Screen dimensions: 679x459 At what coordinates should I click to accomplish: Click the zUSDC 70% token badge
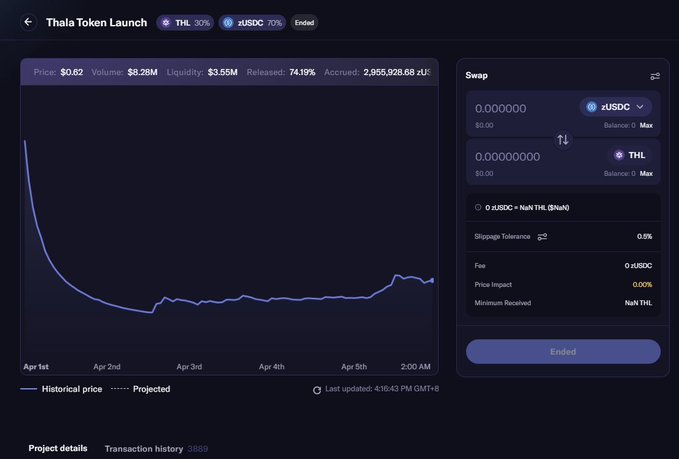coord(252,23)
